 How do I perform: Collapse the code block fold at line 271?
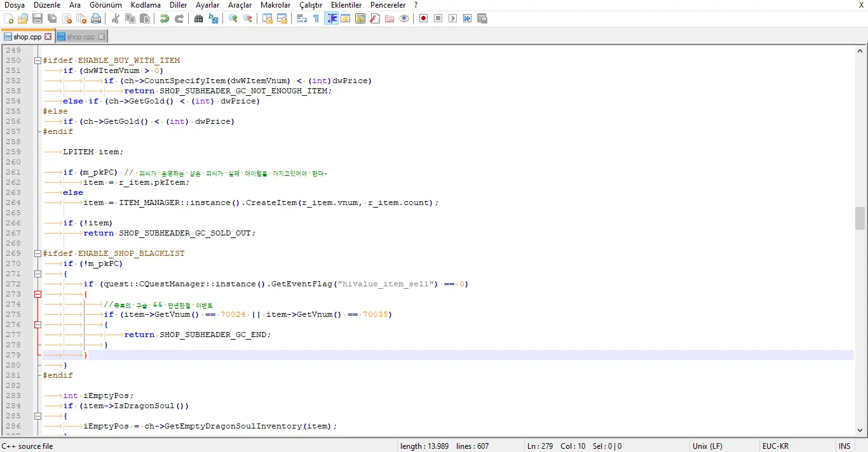pyautogui.click(x=37, y=274)
